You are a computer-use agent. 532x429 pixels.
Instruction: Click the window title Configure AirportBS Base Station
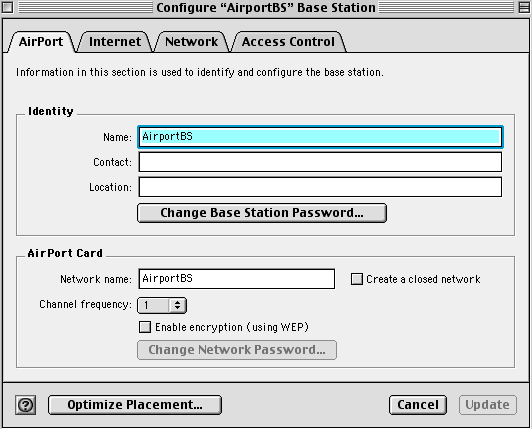coord(266,7)
